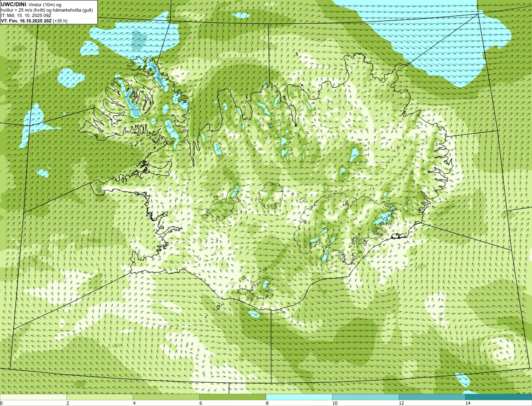Pick the 4–6 m/s light green legend swatch
Viewport: 532px width, 406px height.
click(x=166, y=397)
